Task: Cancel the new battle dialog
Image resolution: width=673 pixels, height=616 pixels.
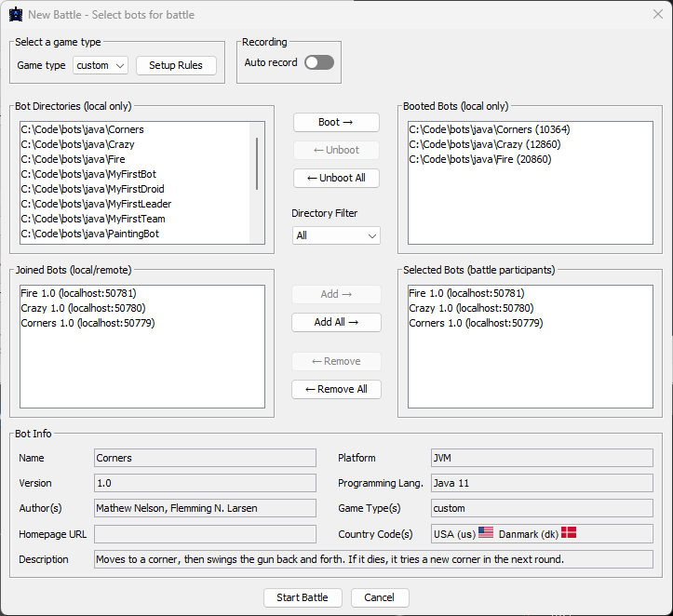Action: (379, 597)
